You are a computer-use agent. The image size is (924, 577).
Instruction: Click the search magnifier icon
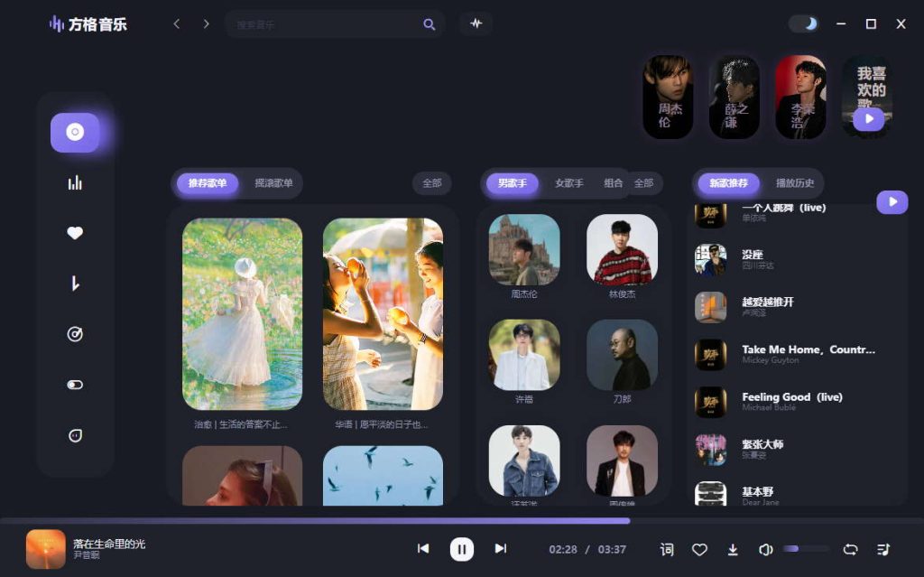click(429, 24)
